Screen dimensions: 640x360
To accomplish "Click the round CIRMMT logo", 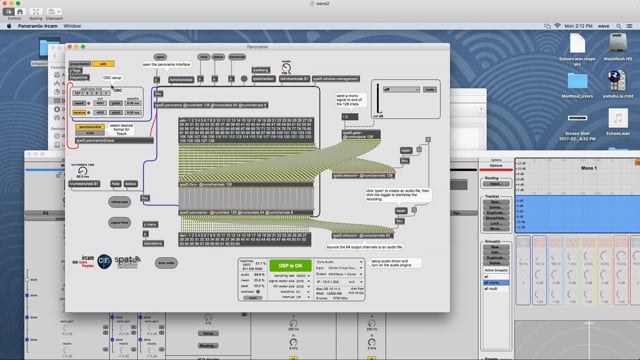I will tap(104, 261).
